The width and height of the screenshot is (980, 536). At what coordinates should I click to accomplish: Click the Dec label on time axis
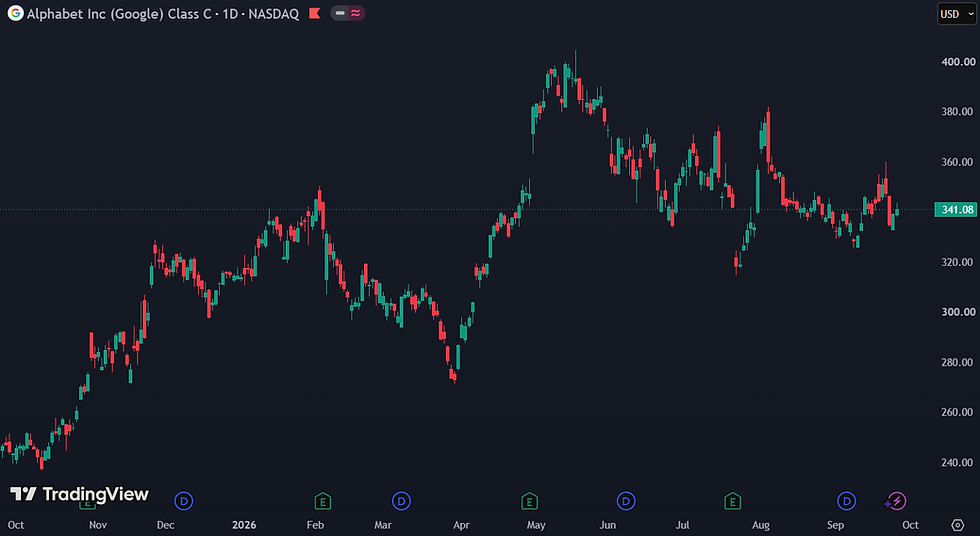pyautogui.click(x=166, y=525)
